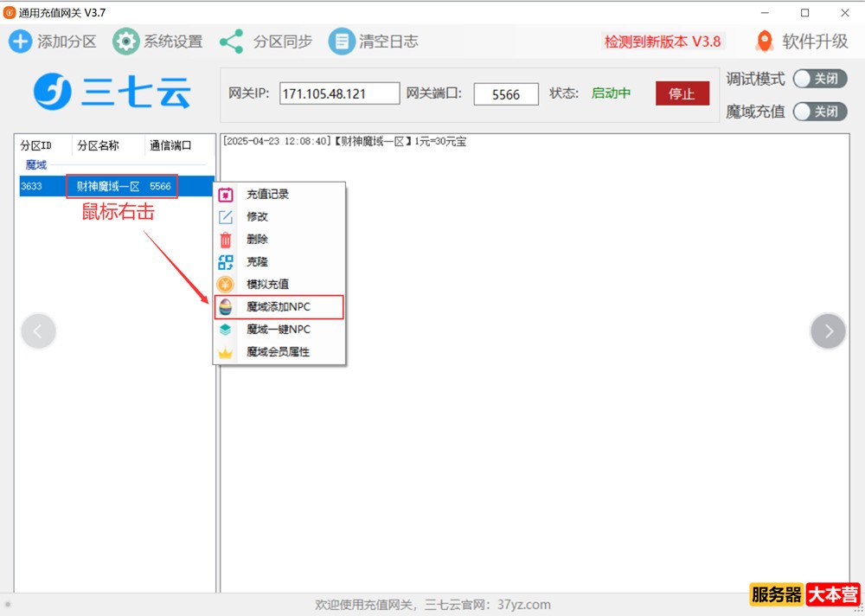Click the left arrow navigation circle
Viewport: 865px width, 616px height.
[x=39, y=330]
